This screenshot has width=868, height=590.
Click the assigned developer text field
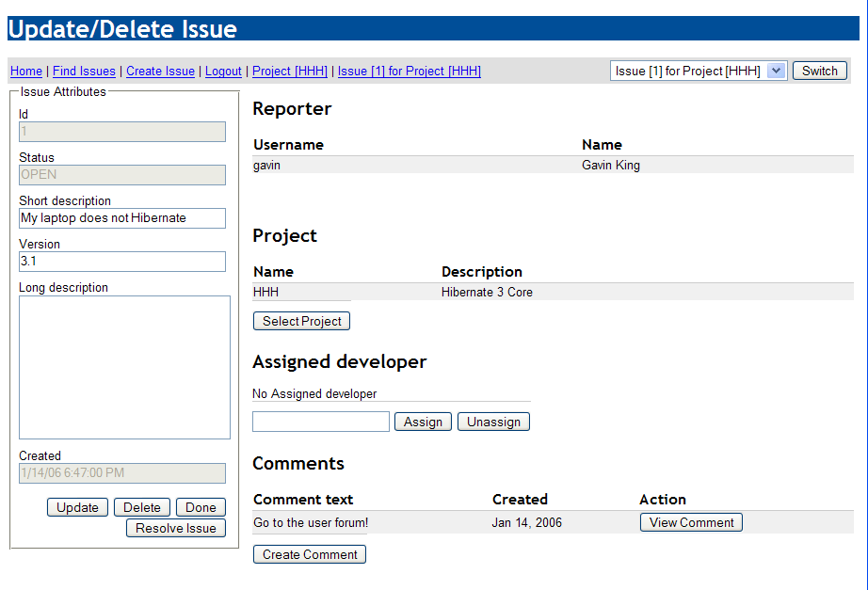pos(320,422)
